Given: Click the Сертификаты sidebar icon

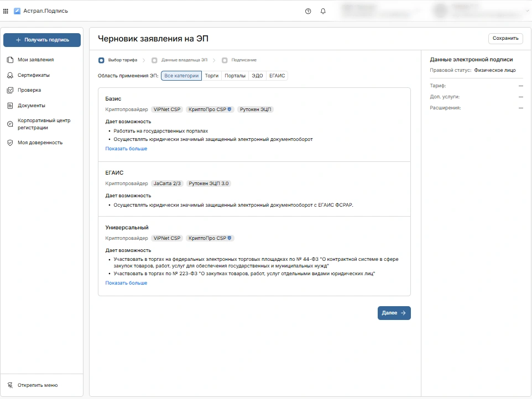Looking at the screenshot, I should tap(10, 75).
